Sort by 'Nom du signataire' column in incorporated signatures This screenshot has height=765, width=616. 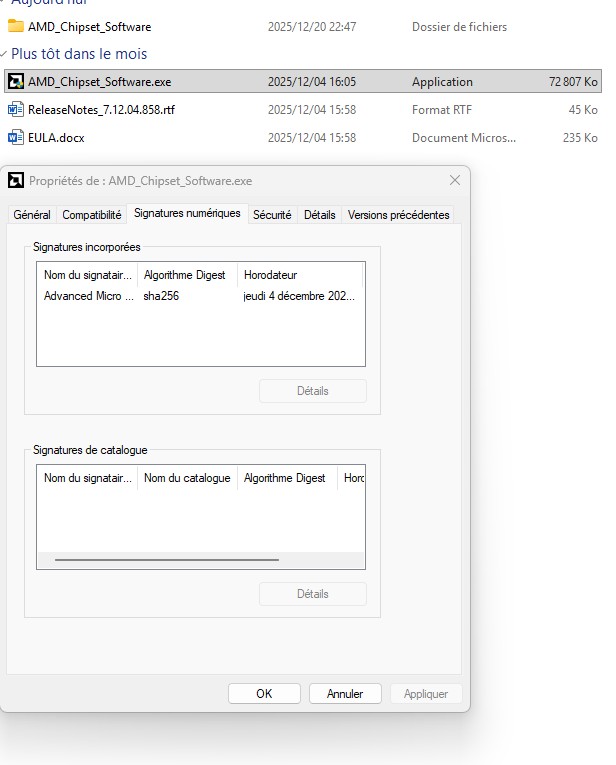[x=87, y=275]
